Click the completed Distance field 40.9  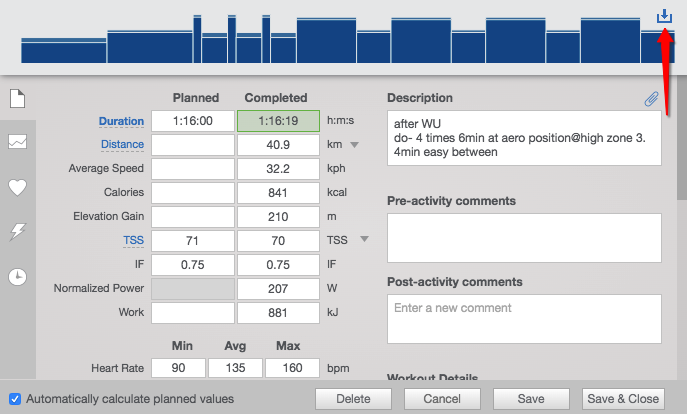tap(278, 145)
